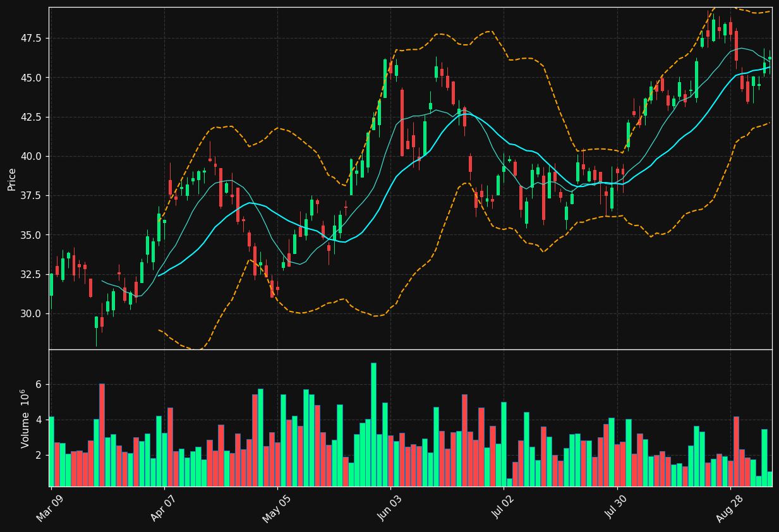Click the Volume 10⁶ axis title
Viewport: 779px width, 532px height.
pos(25,418)
